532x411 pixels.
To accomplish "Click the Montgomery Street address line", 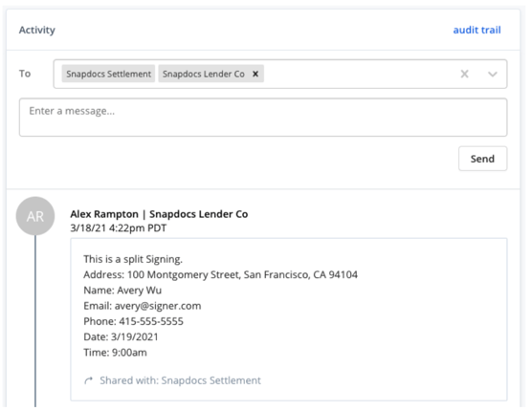I will click(x=220, y=274).
